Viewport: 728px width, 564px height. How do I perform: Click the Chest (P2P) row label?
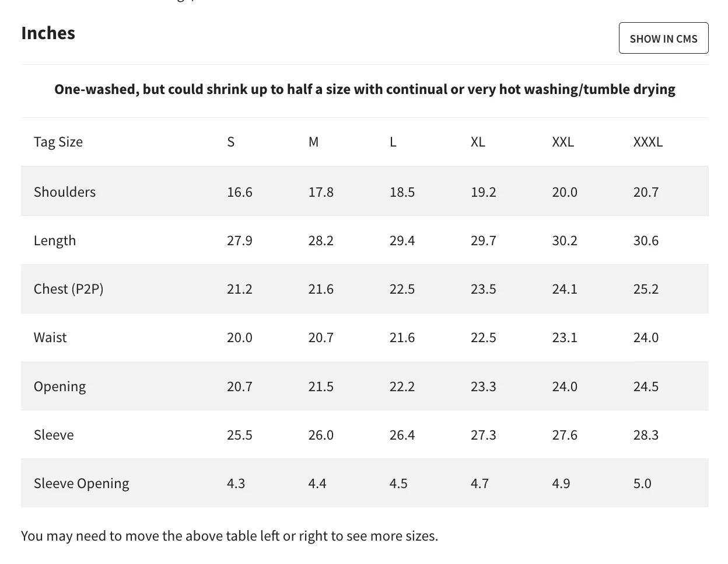coord(68,289)
